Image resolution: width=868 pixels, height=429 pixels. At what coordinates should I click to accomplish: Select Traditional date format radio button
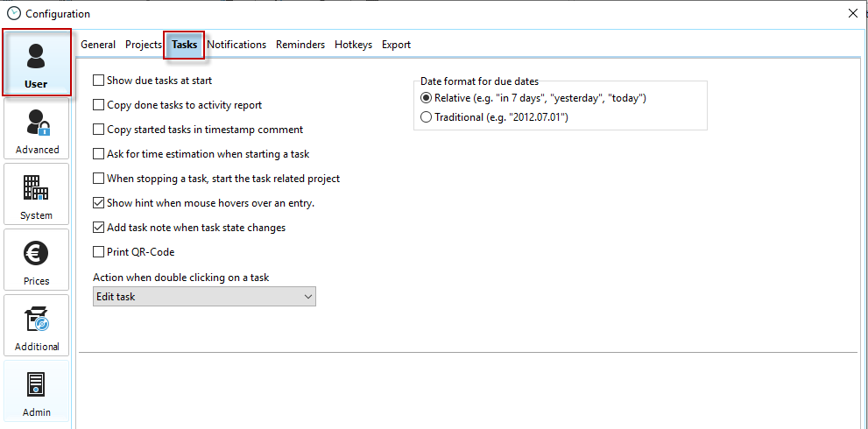click(x=427, y=117)
